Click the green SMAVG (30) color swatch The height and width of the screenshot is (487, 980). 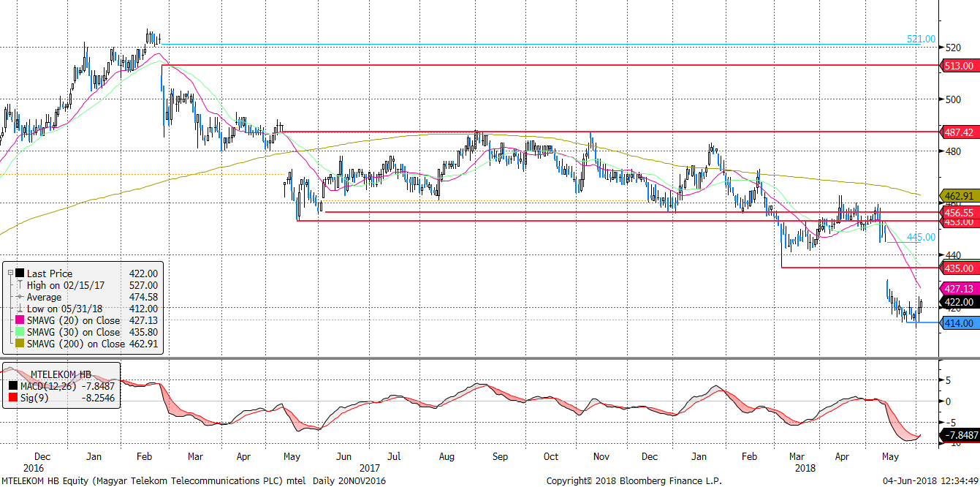tap(20, 332)
